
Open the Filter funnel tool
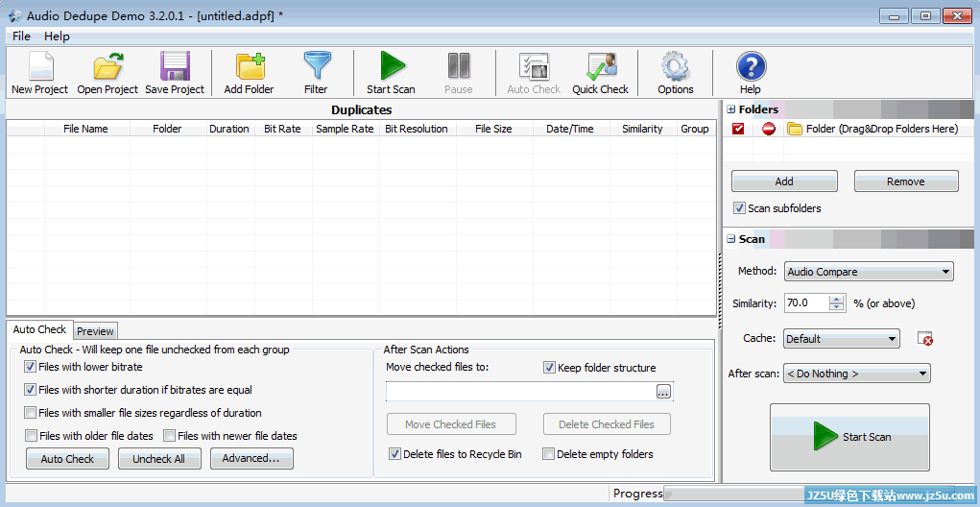316,66
